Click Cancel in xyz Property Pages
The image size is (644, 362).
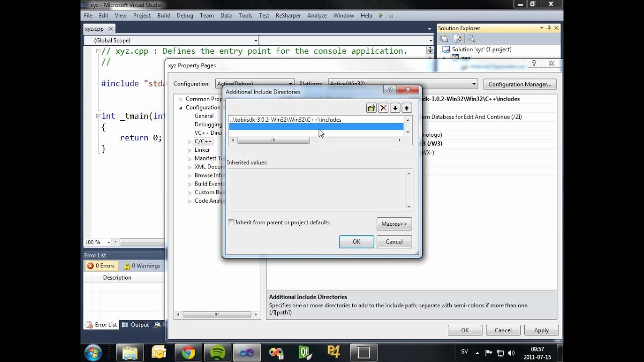click(x=503, y=330)
